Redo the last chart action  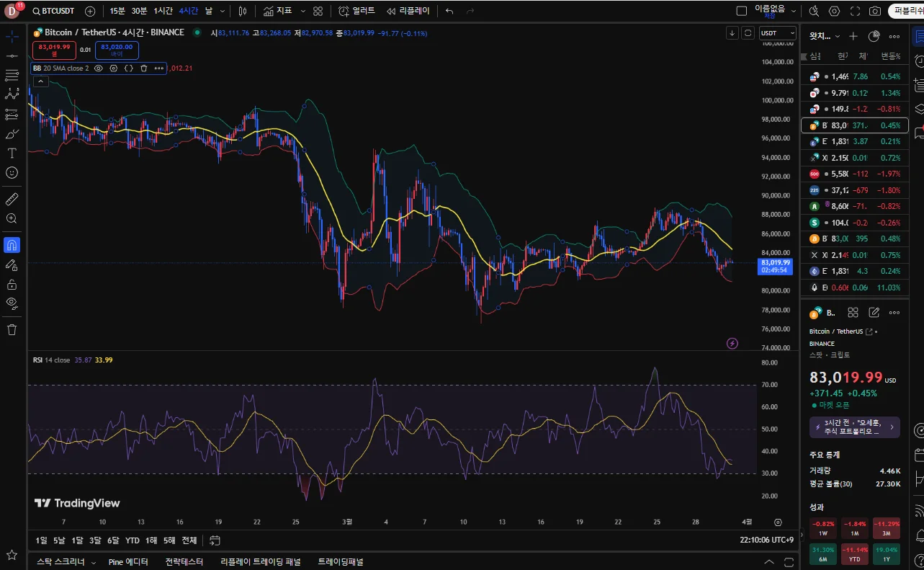pos(470,11)
